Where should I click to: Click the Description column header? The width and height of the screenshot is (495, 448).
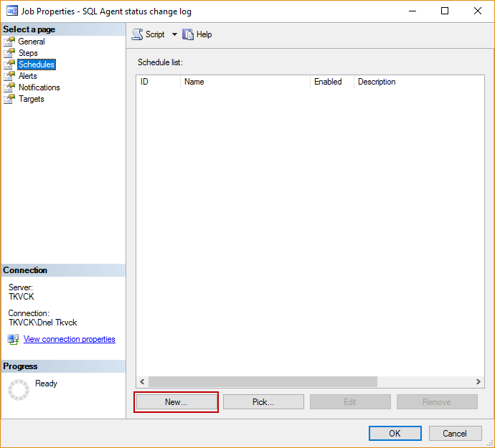419,82
